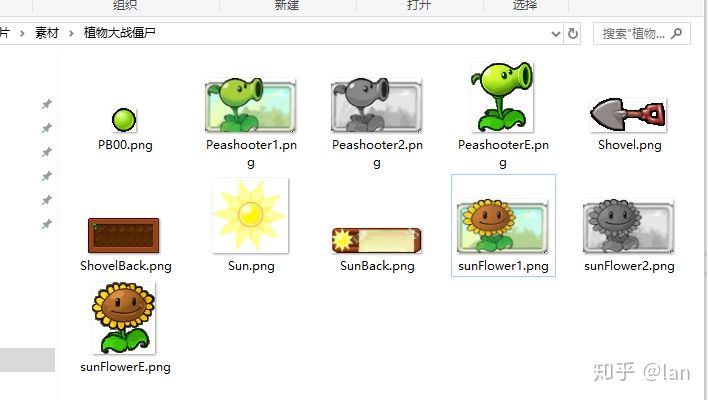Select the grayscale Peashooter2.png thumbnail

point(377,105)
